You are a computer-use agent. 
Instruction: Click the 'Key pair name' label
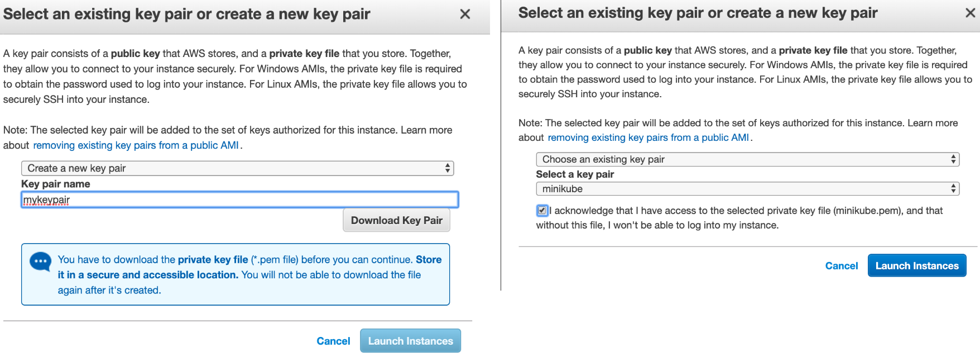pyautogui.click(x=55, y=184)
